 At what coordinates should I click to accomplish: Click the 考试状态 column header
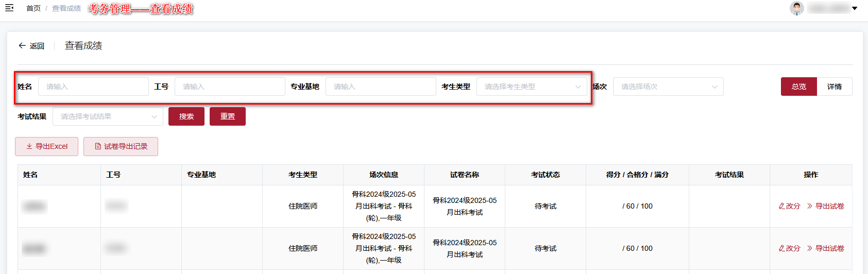click(546, 175)
